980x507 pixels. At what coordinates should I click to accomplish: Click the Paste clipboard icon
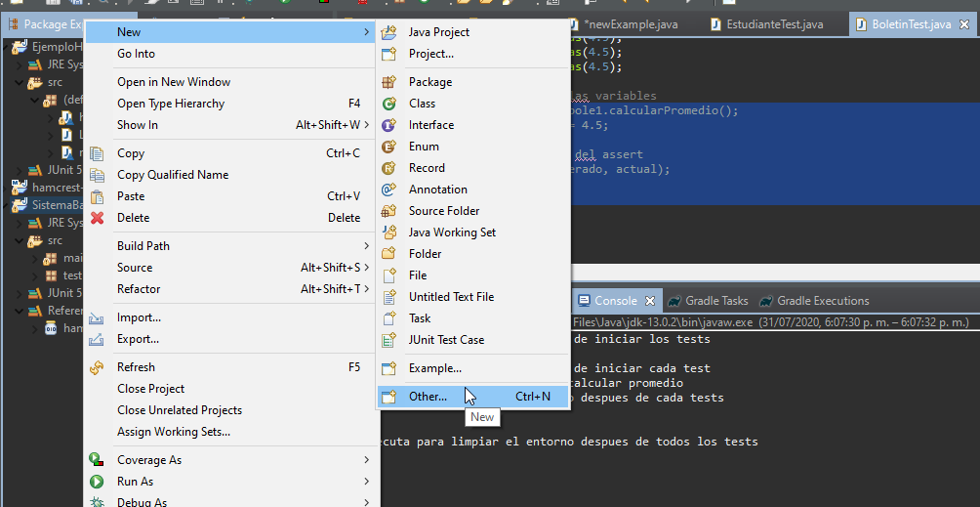click(x=97, y=196)
